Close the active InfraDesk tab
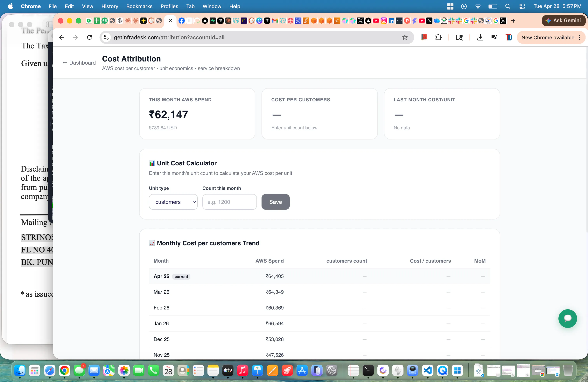 [x=170, y=21]
